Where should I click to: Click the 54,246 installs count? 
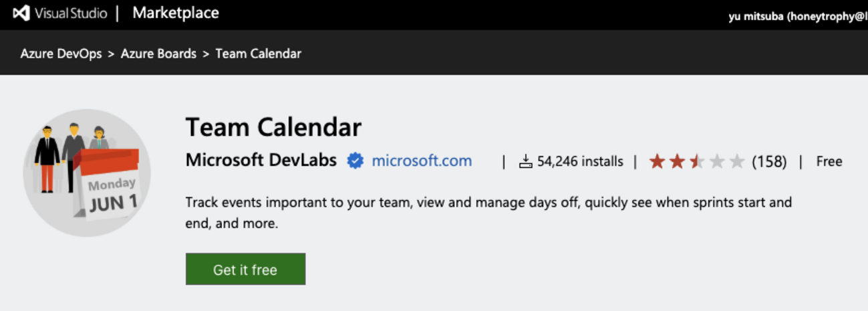tap(580, 161)
